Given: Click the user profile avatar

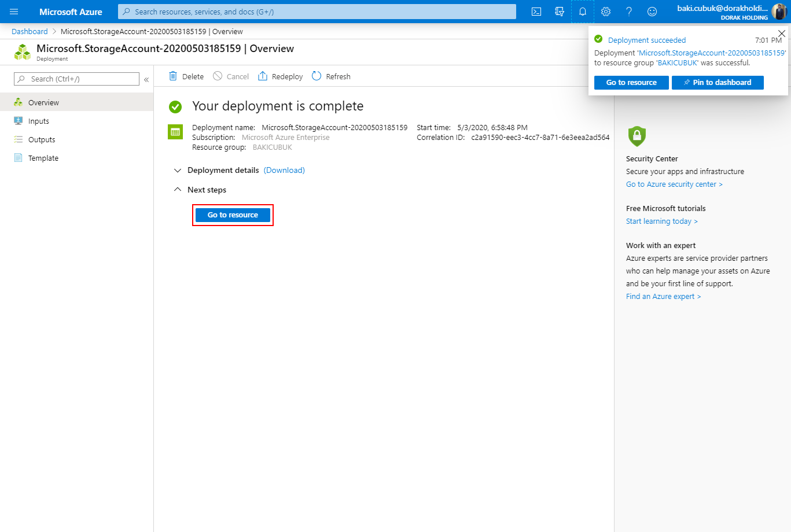Looking at the screenshot, I should (x=779, y=12).
